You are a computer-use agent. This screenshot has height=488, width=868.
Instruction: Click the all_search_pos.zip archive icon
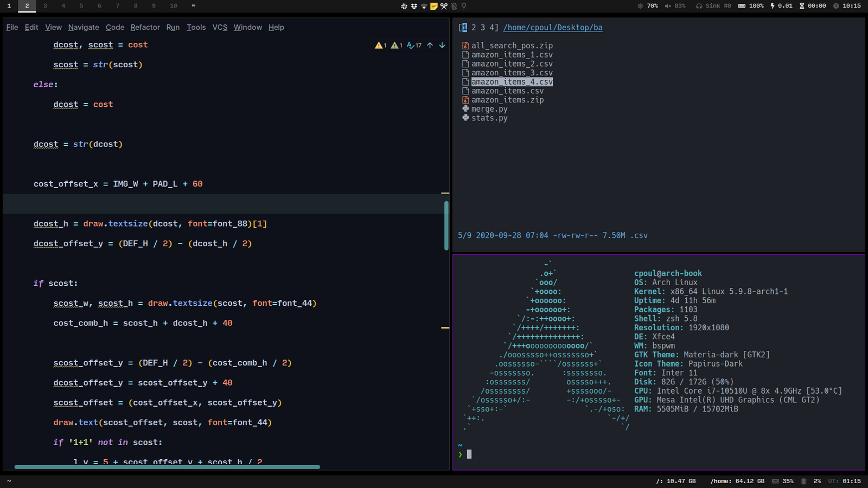point(465,46)
